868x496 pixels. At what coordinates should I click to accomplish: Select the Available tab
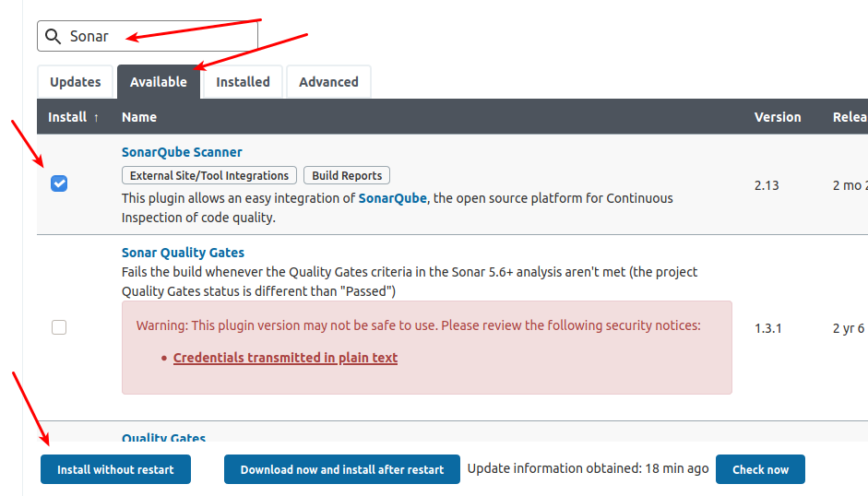coord(158,82)
